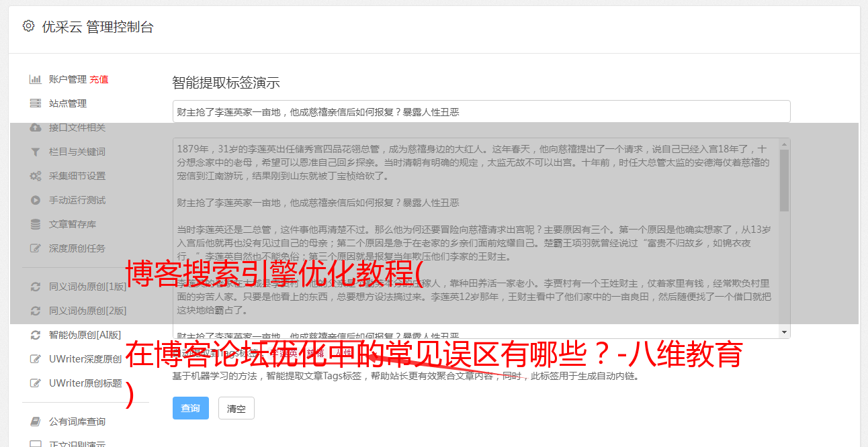Click the 清空 clear button
868x447 pixels.
pyautogui.click(x=236, y=408)
